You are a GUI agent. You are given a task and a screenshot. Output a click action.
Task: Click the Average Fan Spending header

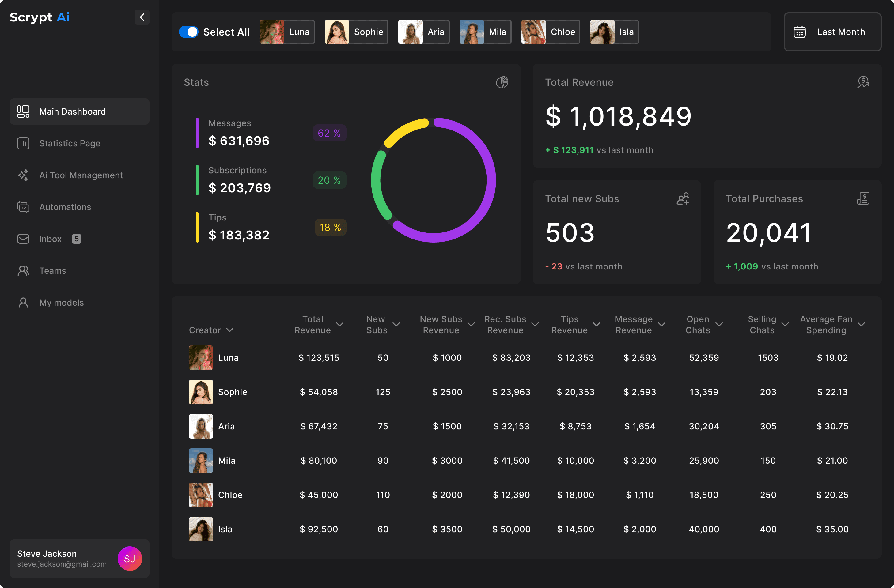pos(826,324)
